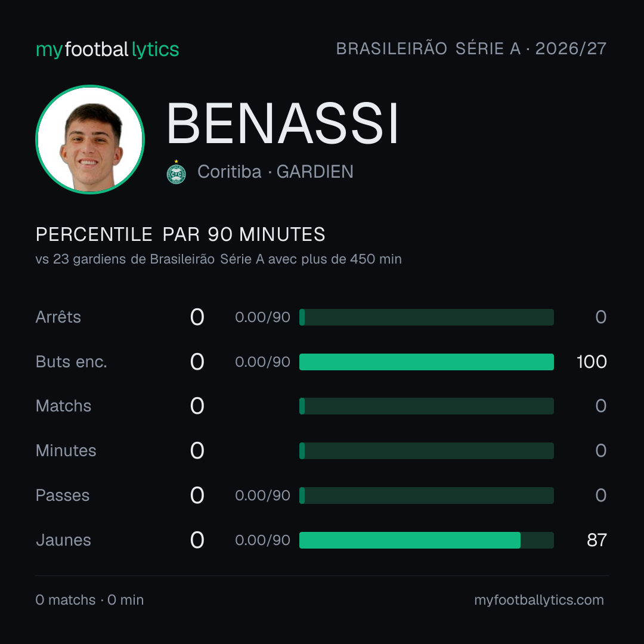644x644 pixels.
Task: Click the PERCENTILE PAR 90 MINUTES heading
Action: [x=180, y=234]
